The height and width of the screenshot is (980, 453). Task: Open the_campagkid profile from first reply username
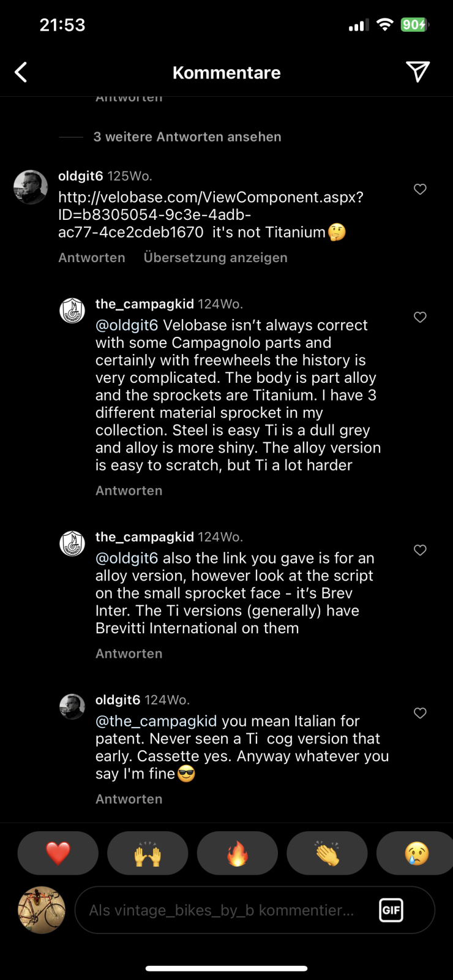pyautogui.click(x=144, y=304)
